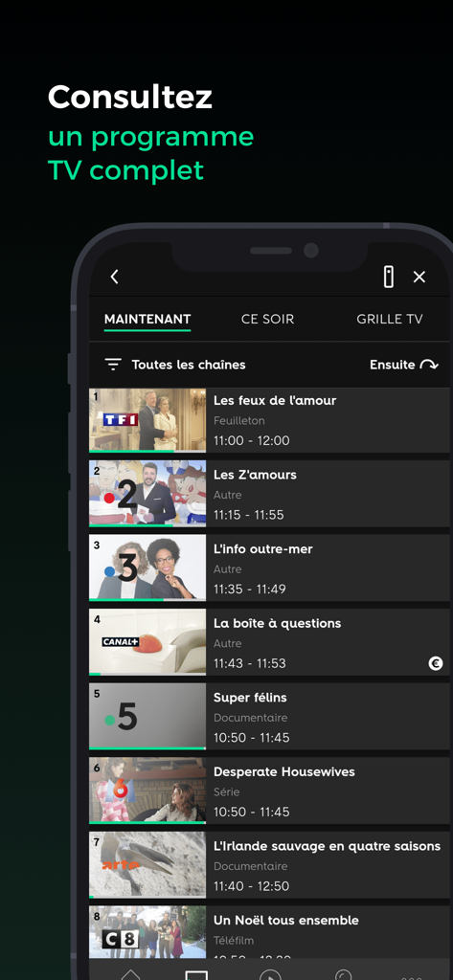This screenshot has width=453, height=980.
Task: Click the 11:00 - 12:00 time slot text
Action: (x=252, y=440)
